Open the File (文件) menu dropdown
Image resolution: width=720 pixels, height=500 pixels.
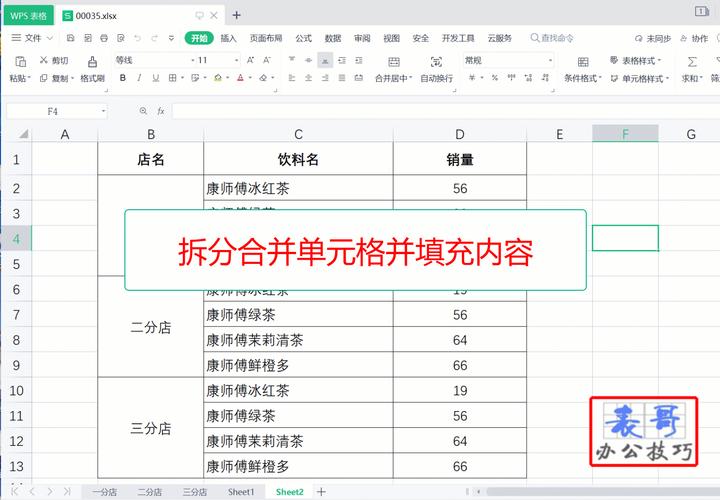click(32, 38)
